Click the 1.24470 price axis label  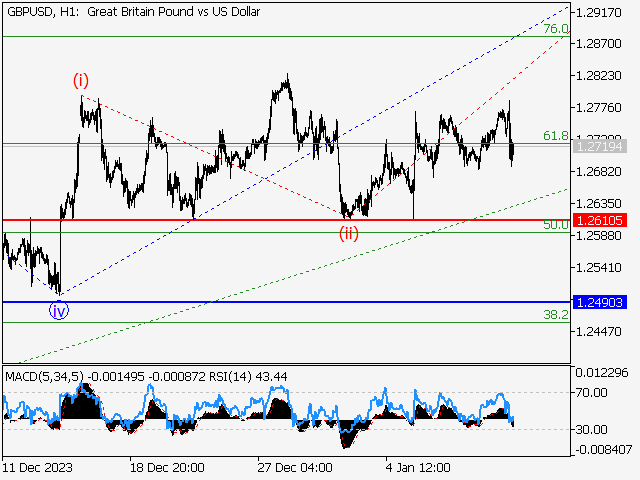click(x=598, y=331)
